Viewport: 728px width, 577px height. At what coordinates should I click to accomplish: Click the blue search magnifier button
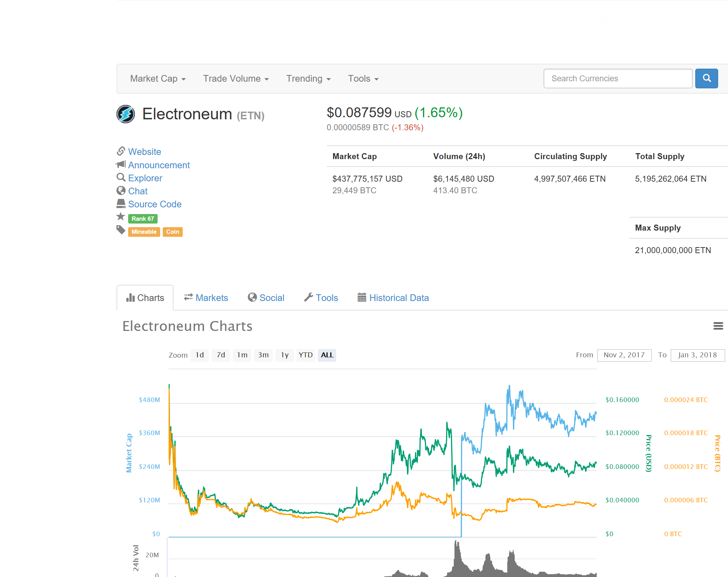706,78
